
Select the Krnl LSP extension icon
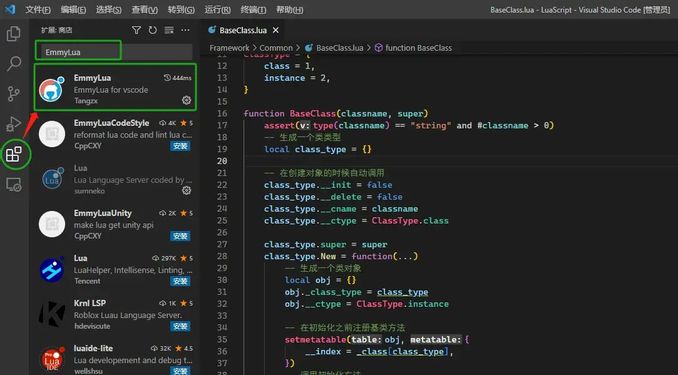[52, 313]
